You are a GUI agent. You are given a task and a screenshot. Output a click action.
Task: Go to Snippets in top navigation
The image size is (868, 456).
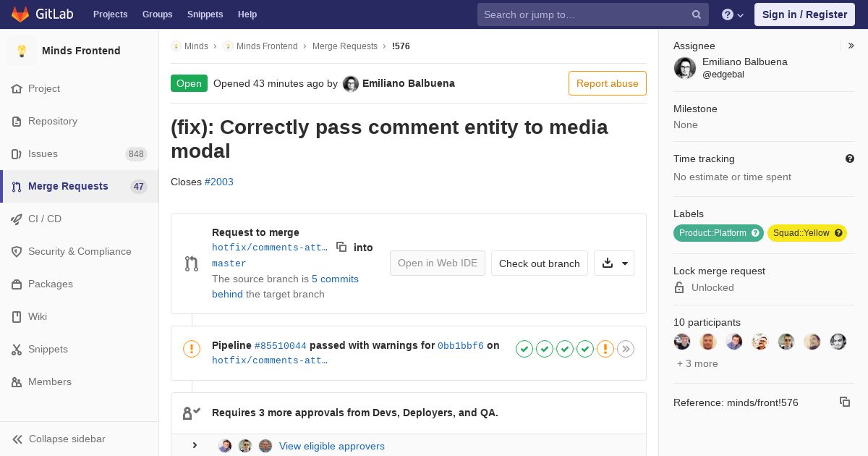click(x=205, y=14)
